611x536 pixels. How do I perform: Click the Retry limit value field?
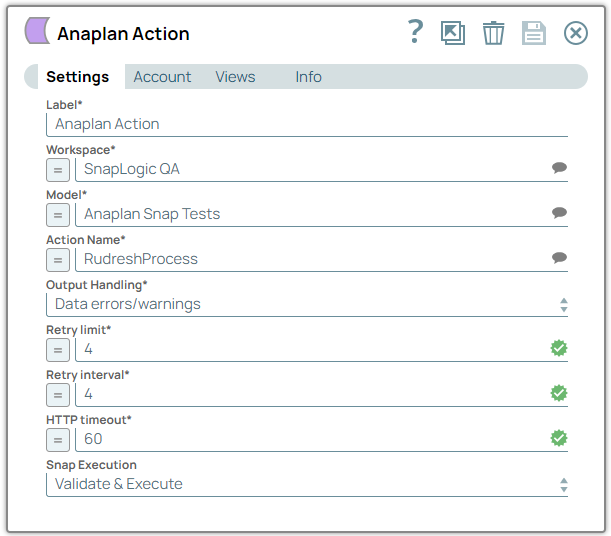(321, 349)
